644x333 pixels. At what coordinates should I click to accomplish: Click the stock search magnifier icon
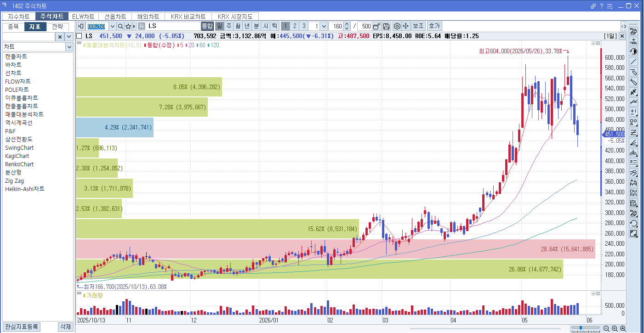[120, 26]
